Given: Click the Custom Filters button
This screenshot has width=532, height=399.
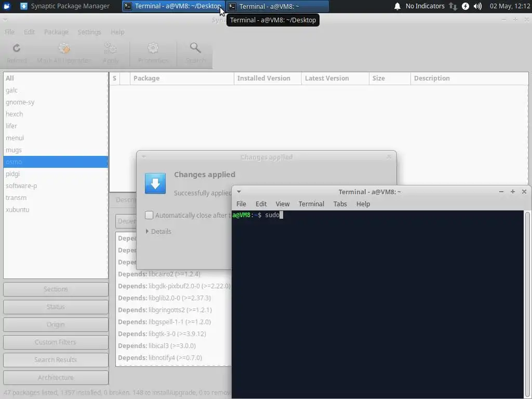Looking at the screenshot, I should (x=56, y=342).
